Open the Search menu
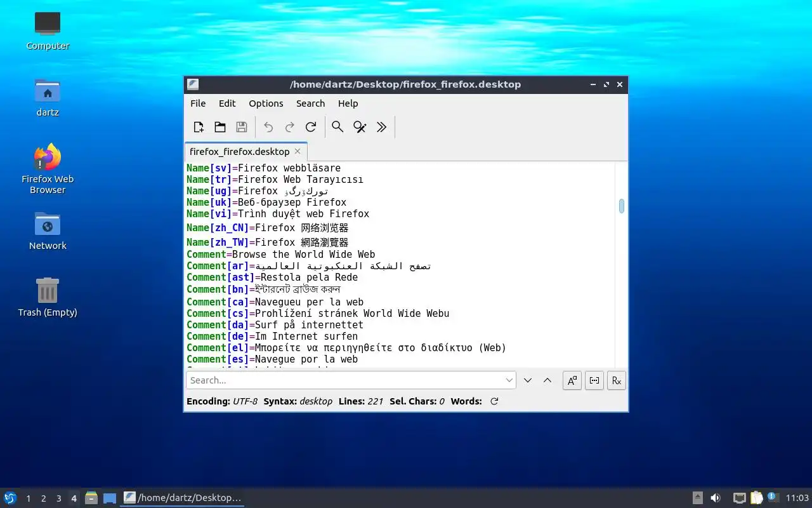 tap(310, 104)
